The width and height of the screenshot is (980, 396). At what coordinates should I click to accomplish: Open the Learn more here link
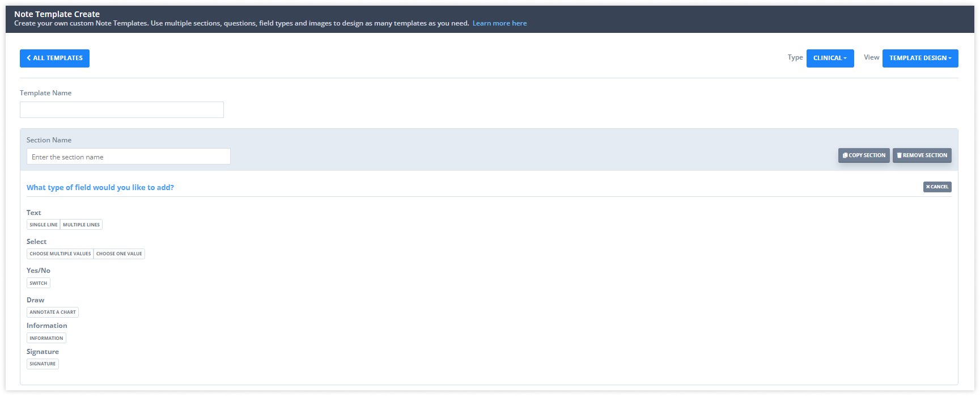(x=499, y=23)
